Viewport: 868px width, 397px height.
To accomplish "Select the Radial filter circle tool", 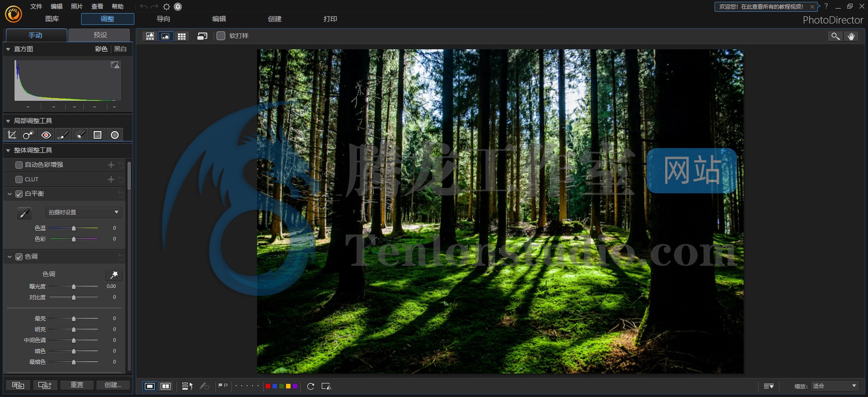I will pyautogui.click(x=115, y=135).
